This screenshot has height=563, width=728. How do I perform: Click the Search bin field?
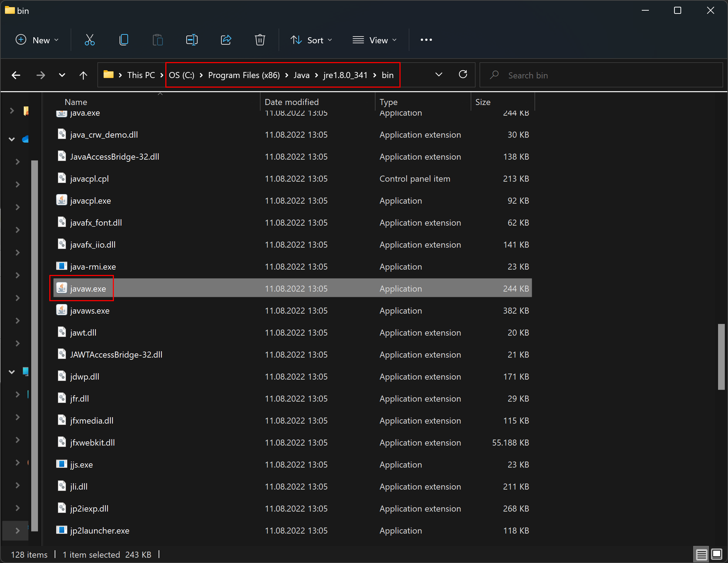(601, 75)
